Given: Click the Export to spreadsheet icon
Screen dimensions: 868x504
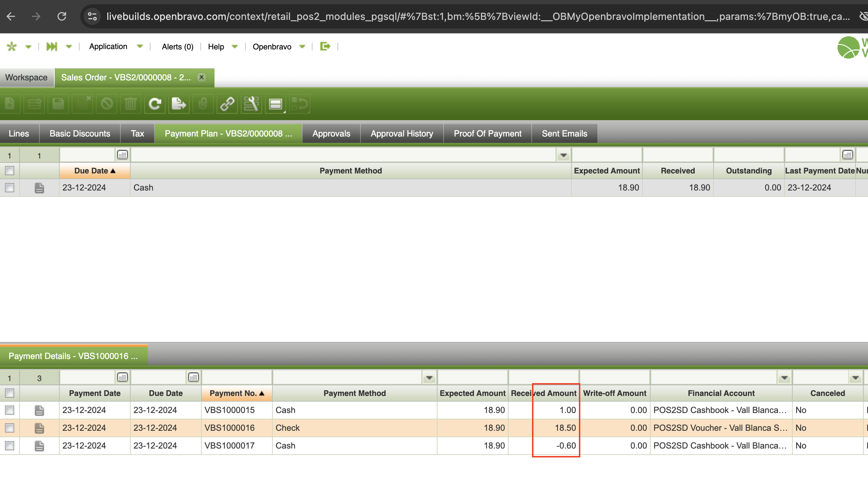Looking at the screenshot, I should pyautogui.click(x=179, y=104).
